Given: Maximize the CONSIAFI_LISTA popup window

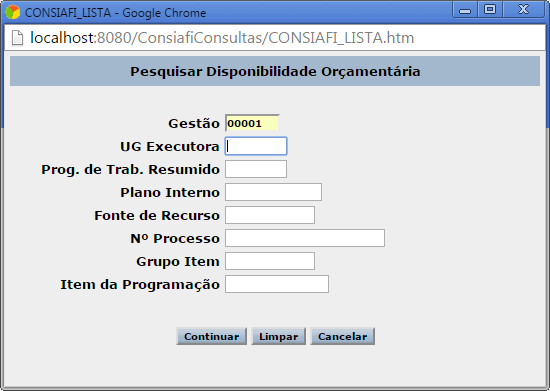Looking at the screenshot, I should point(490,9).
